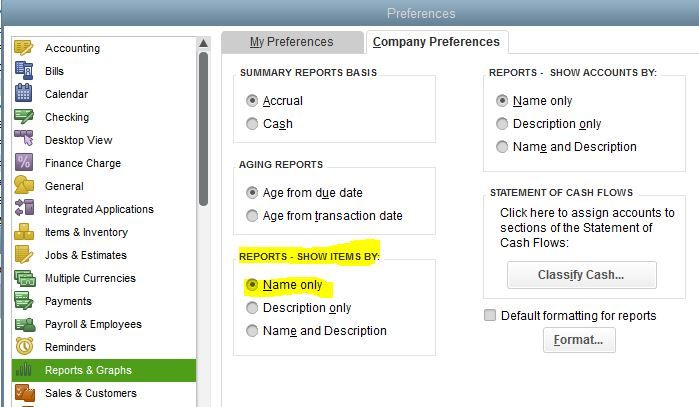
Task: Click the Payroll & Employees icon
Action: click(x=24, y=324)
